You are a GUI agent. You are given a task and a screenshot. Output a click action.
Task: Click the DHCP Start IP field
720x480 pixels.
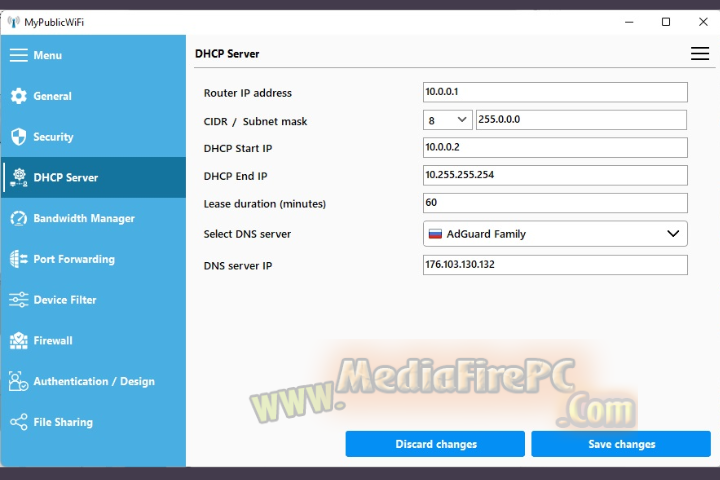[555, 147]
